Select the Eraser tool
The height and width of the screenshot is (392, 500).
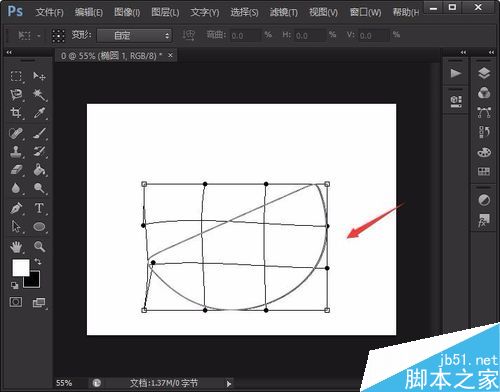pyautogui.click(x=16, y=170)
